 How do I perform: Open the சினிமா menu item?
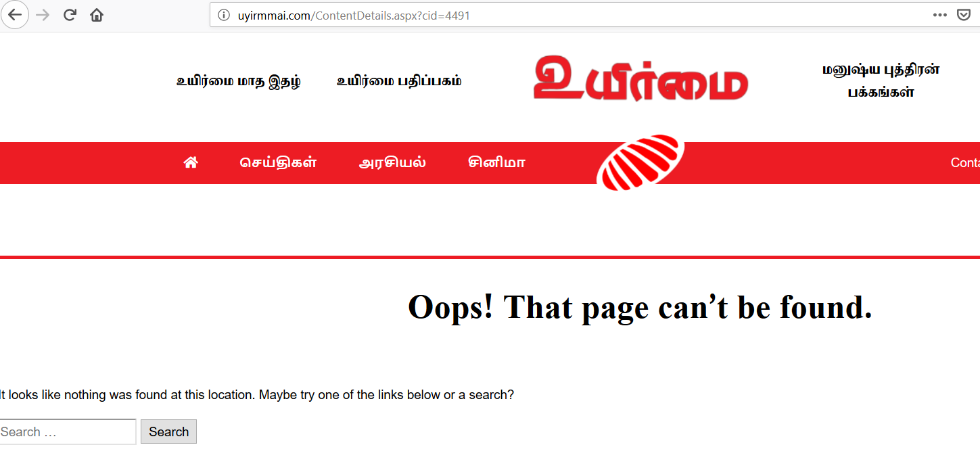(x=496, y=162)
